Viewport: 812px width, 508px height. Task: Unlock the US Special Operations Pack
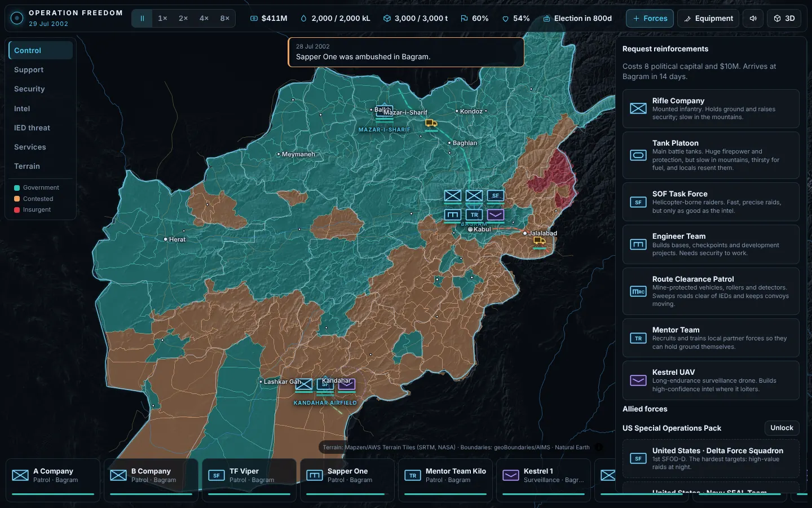click(782, 428)
